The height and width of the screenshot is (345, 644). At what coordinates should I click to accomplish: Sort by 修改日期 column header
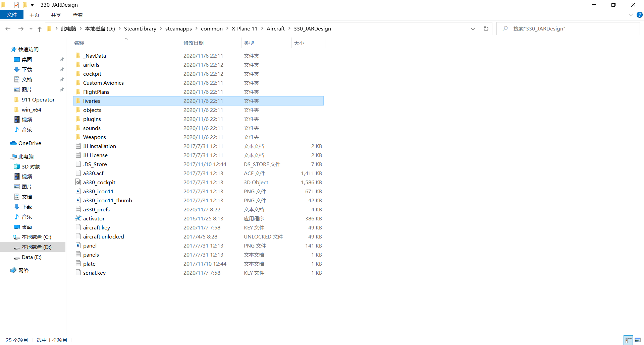click(194, 43)
